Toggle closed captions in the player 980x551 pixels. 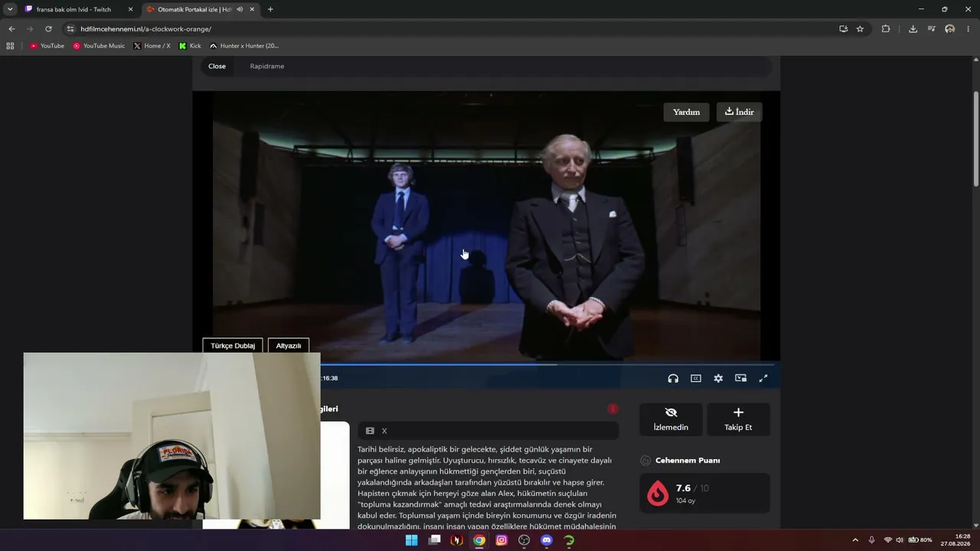coord(696,378)
